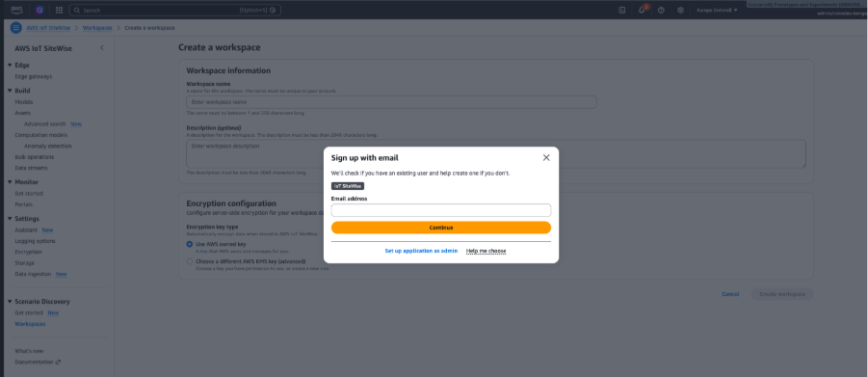The height and width of the screenshot is (377, 868).
Task: Open Encryption in the sidebar
Action: 28,252
